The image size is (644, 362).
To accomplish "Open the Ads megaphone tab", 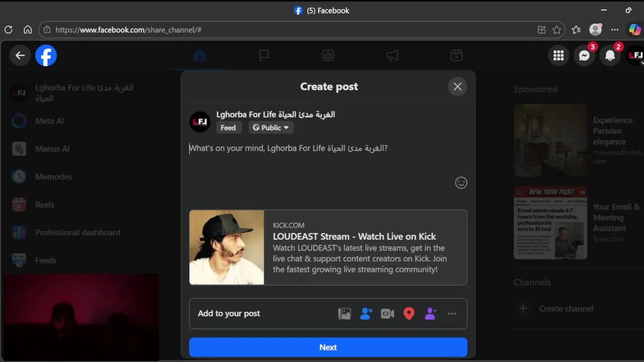I will coord(392,55).
